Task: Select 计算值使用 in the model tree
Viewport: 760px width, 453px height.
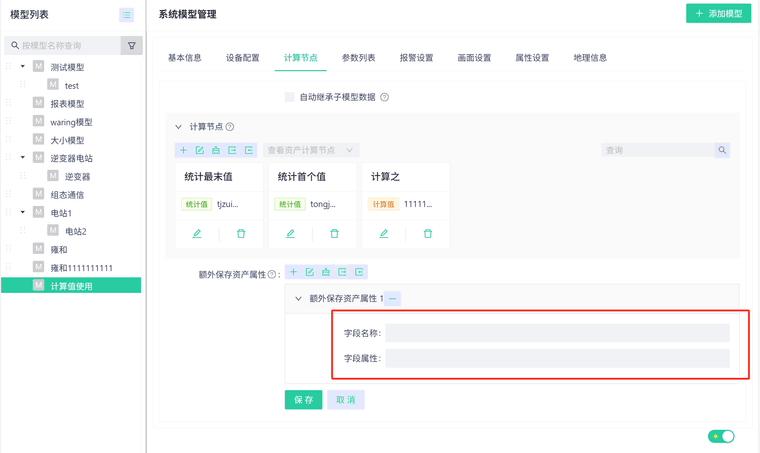Action: (x=71, y=286)
